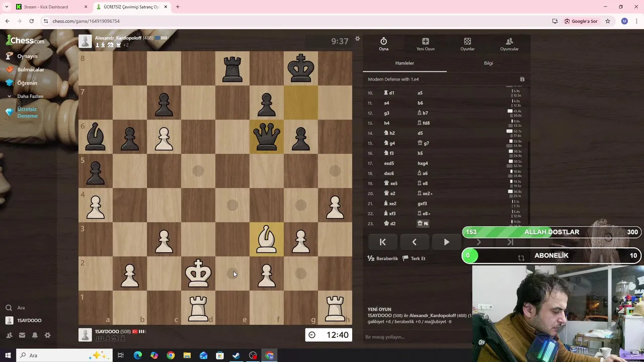Image resolution: width=644 pixels, height=362 pixels.
Task: Click opponent's avatar above the board
Action: pos(86,41)
